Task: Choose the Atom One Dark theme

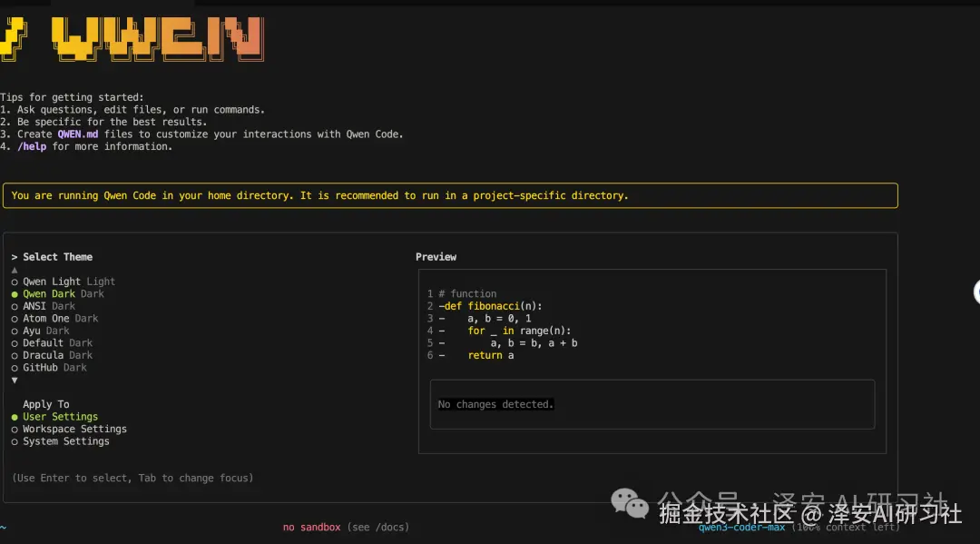Action: point(55,318)
